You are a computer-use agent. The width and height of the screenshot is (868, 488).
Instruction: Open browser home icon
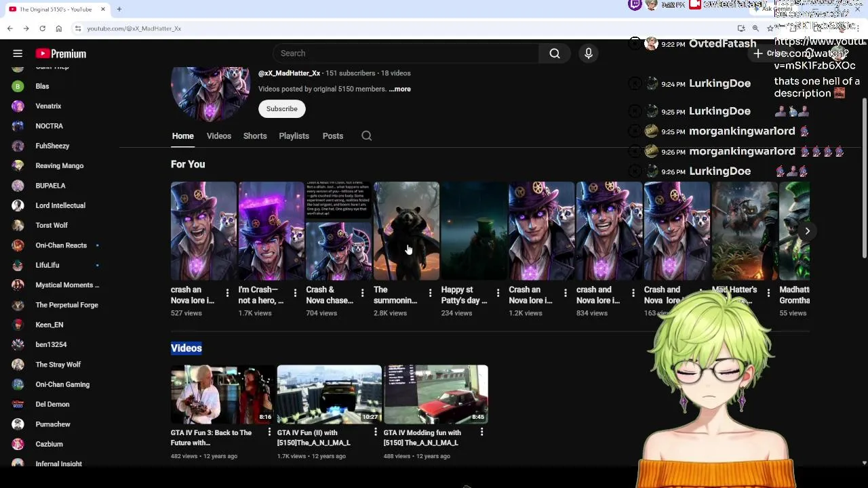pos(58,28)
